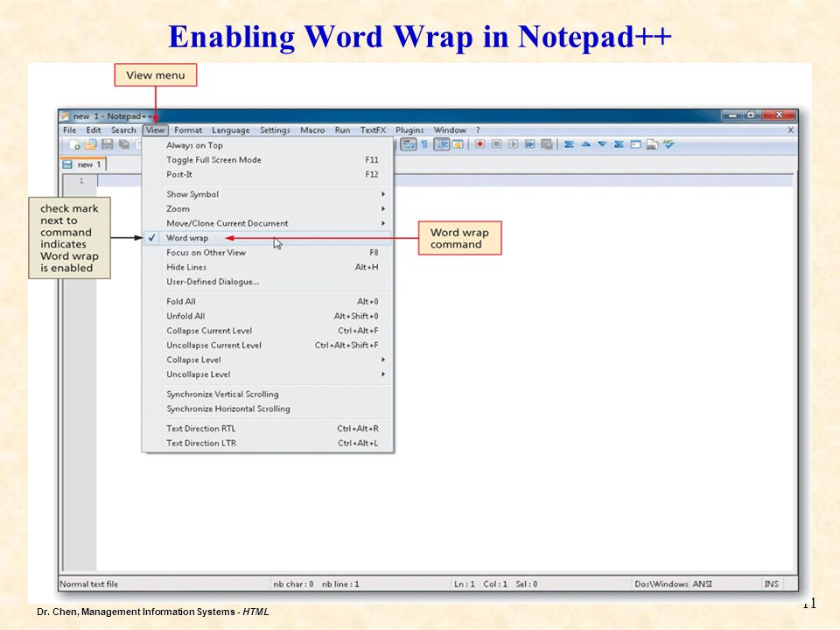Click the user-defined language dialog icon
Image resolution: width=840 pixels, height=630 pixels.
tap(458, 144)
